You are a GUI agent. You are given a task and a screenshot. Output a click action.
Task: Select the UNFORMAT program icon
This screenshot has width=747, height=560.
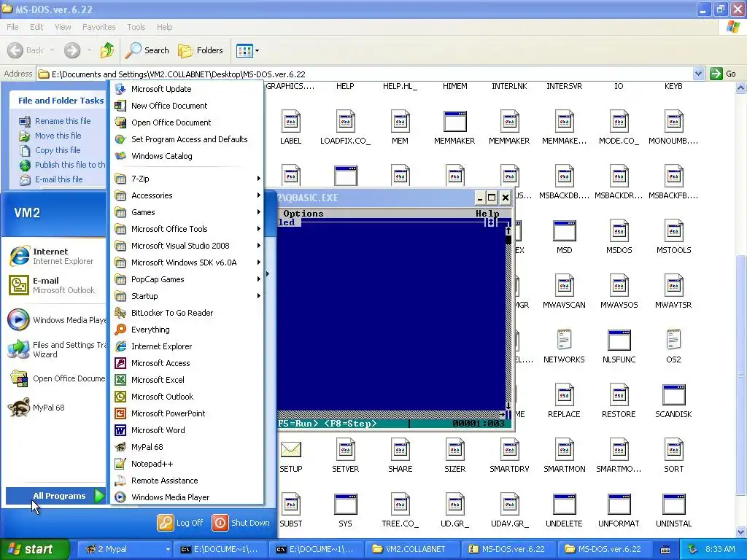[619, 504]
